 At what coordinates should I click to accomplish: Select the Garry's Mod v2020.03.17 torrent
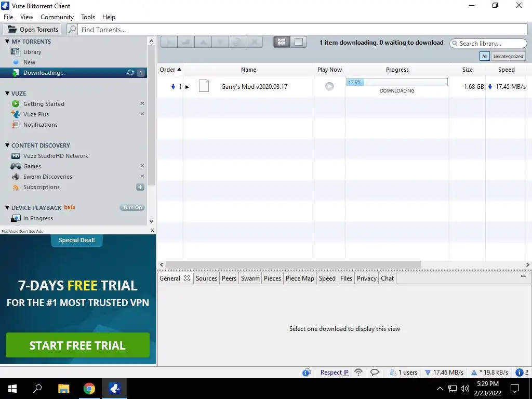point(254,87)
